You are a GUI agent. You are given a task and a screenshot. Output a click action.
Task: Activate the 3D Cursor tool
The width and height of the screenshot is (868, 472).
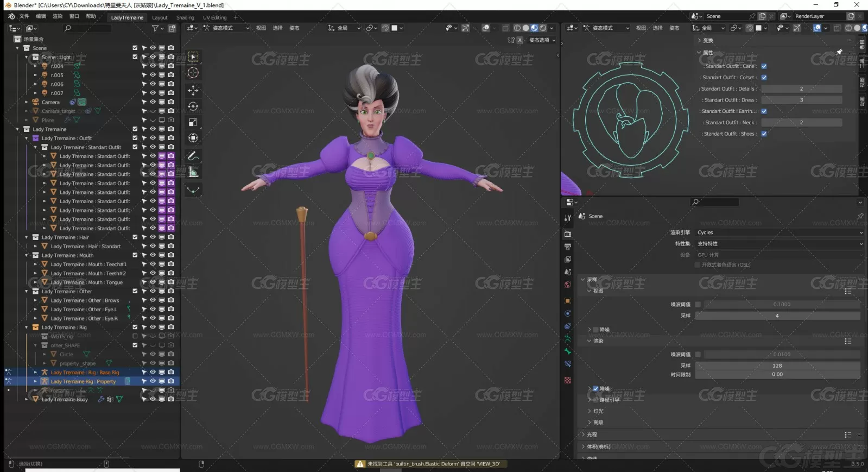pyautogui.click(x=193, y=73)
